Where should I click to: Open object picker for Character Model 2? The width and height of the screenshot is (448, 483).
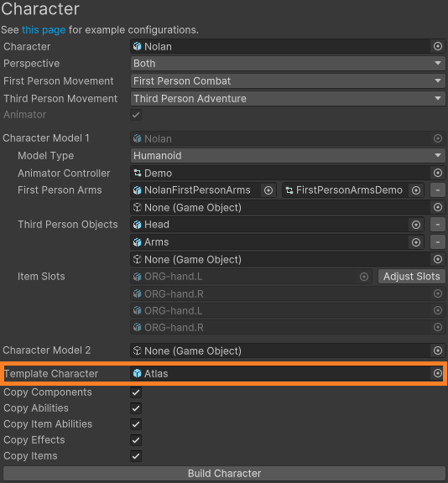coord(438,351)
